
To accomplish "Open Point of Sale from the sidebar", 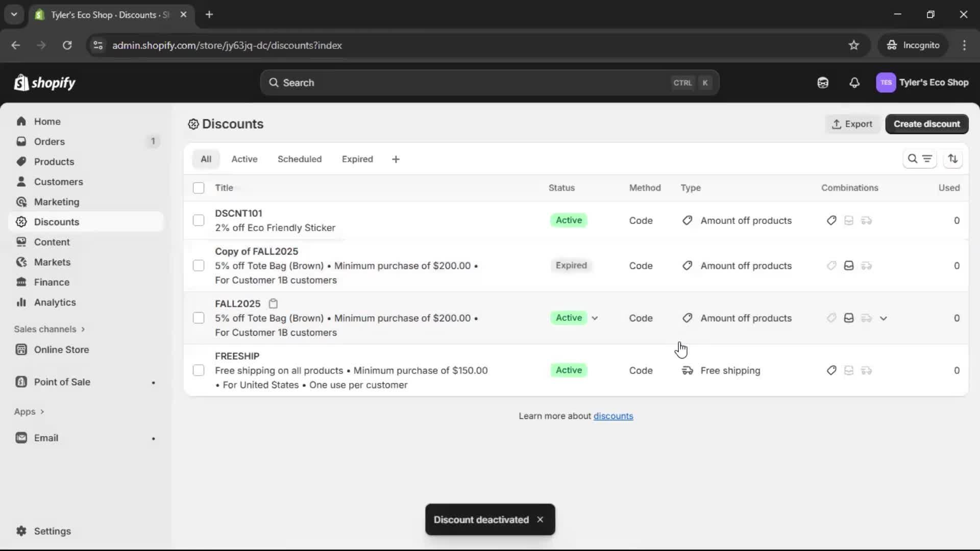I will [62, 382].
